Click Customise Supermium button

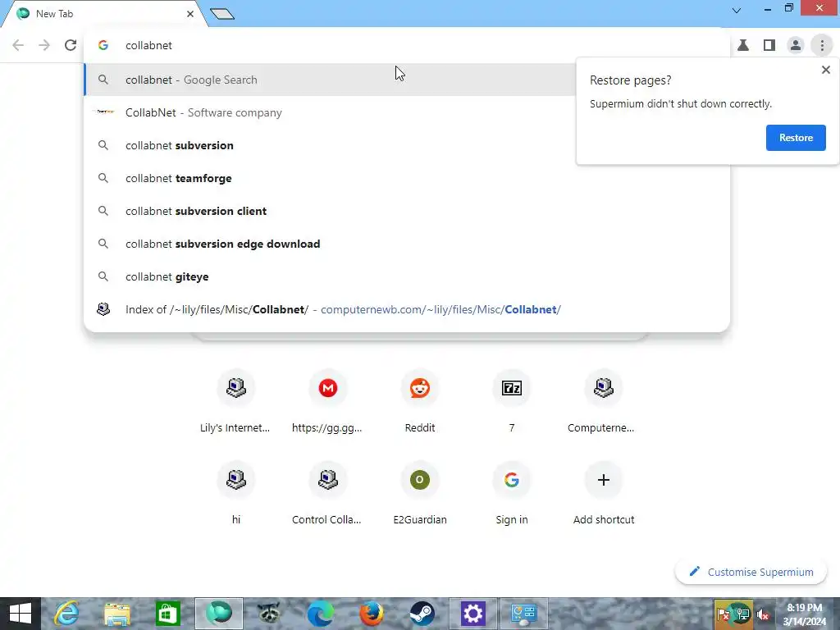coord(751,572)
